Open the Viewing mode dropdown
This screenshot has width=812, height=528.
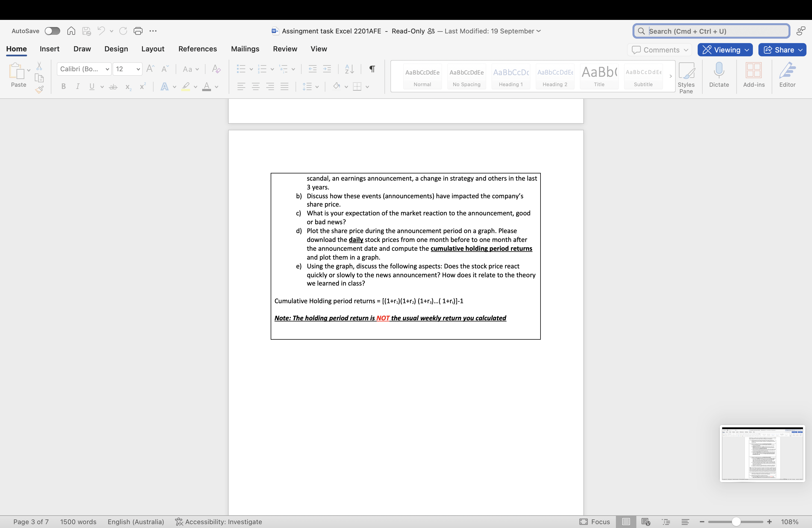(x=725, y=49)
